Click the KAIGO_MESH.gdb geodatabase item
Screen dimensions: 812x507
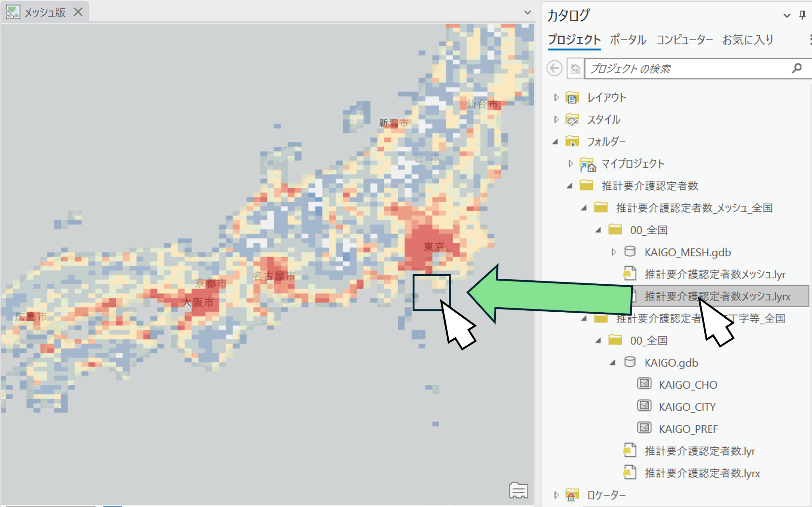(687, 252)
